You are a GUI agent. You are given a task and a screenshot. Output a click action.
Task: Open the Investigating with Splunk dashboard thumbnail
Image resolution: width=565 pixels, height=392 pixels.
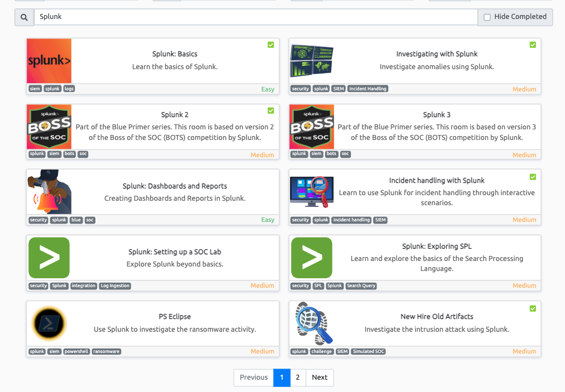click(x=312, y=61)
